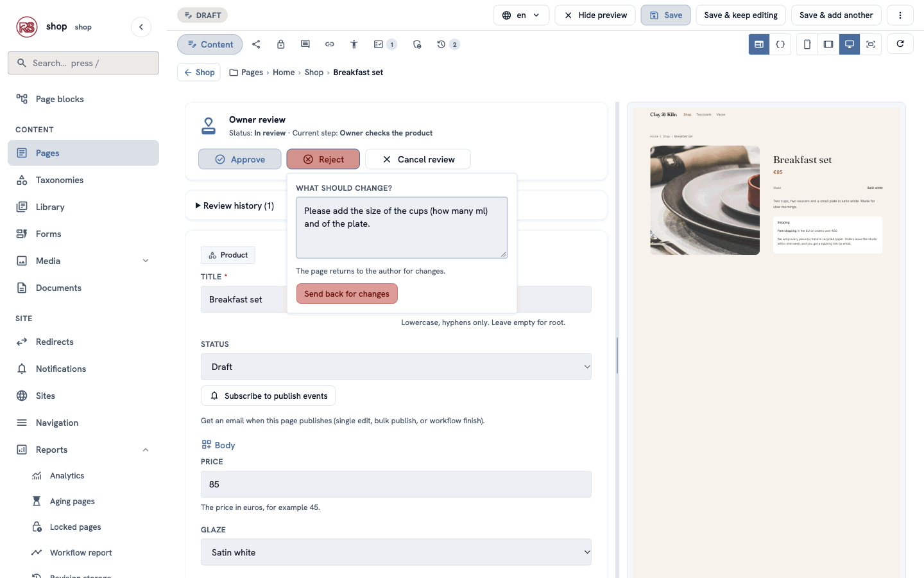Click Send back for changes
Screen dimensions: 924x578
(347, 293)
